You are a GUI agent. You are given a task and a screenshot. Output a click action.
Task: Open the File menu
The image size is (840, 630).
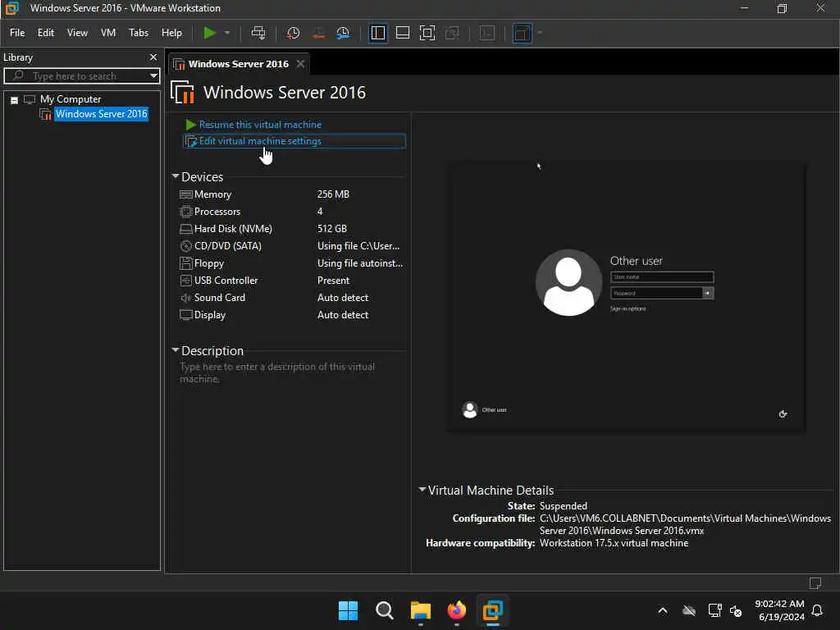pyautogui.click(x=17, y=33)
